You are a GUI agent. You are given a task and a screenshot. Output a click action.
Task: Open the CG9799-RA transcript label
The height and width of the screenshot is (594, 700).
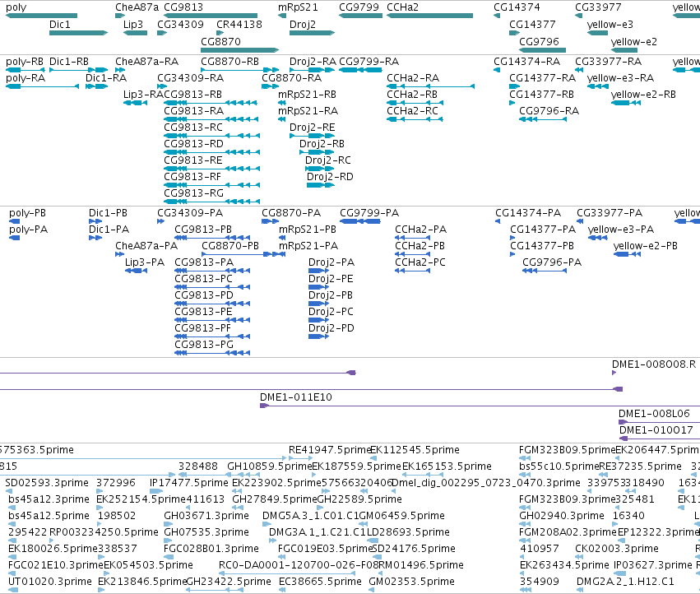click(369, 62)
